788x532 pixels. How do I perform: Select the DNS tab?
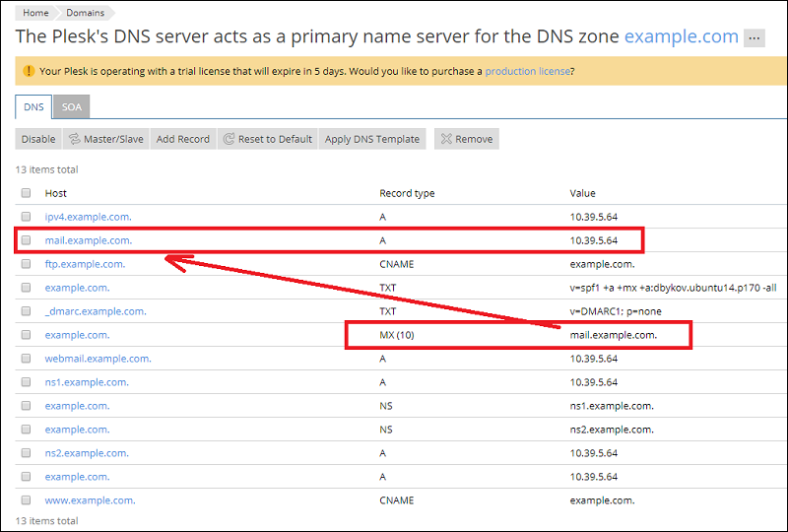[x=34, y=106]
